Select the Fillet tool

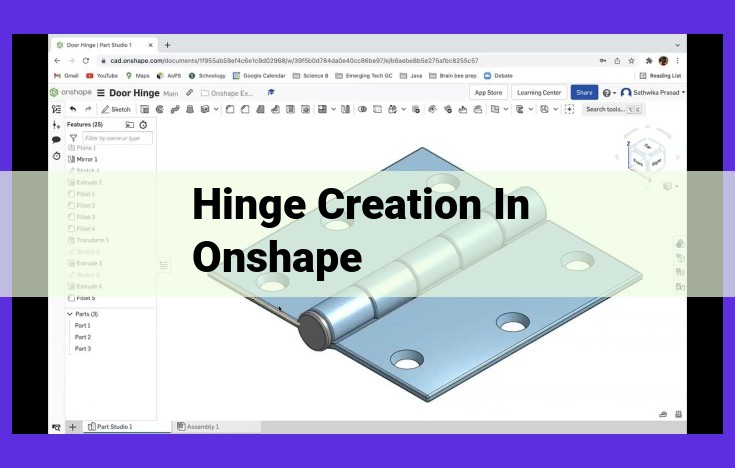[x=230, y=109]
